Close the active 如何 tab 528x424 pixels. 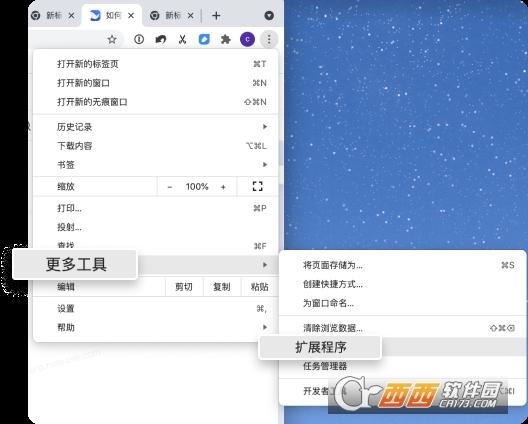[x=131, y=15]
